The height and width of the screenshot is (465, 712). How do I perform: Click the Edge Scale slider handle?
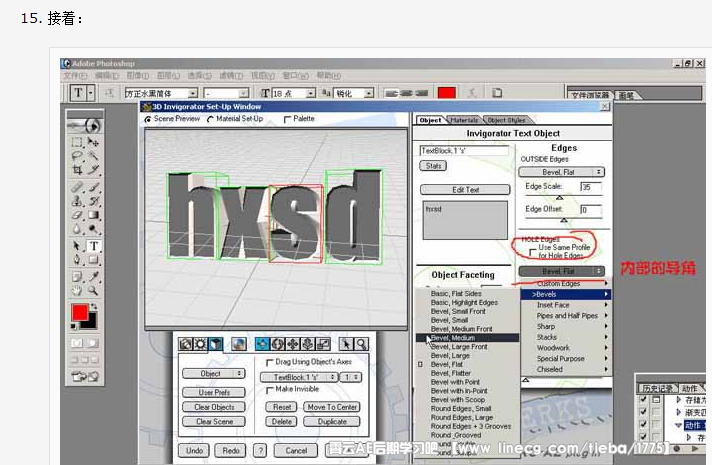point(560,198)
